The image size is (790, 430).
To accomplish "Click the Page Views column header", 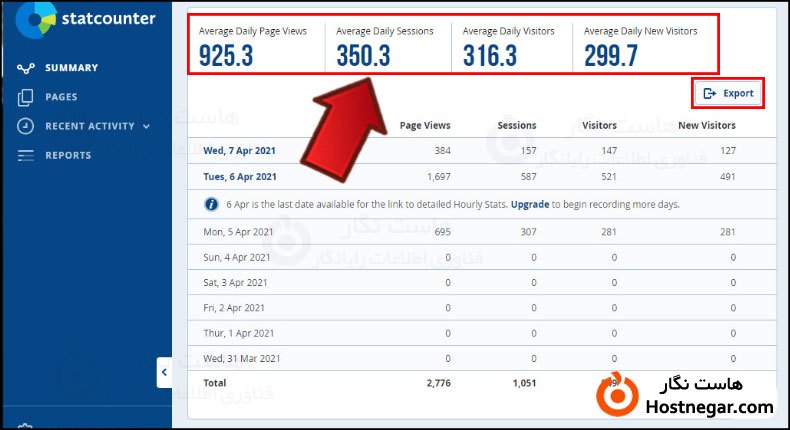I will 425,125.
